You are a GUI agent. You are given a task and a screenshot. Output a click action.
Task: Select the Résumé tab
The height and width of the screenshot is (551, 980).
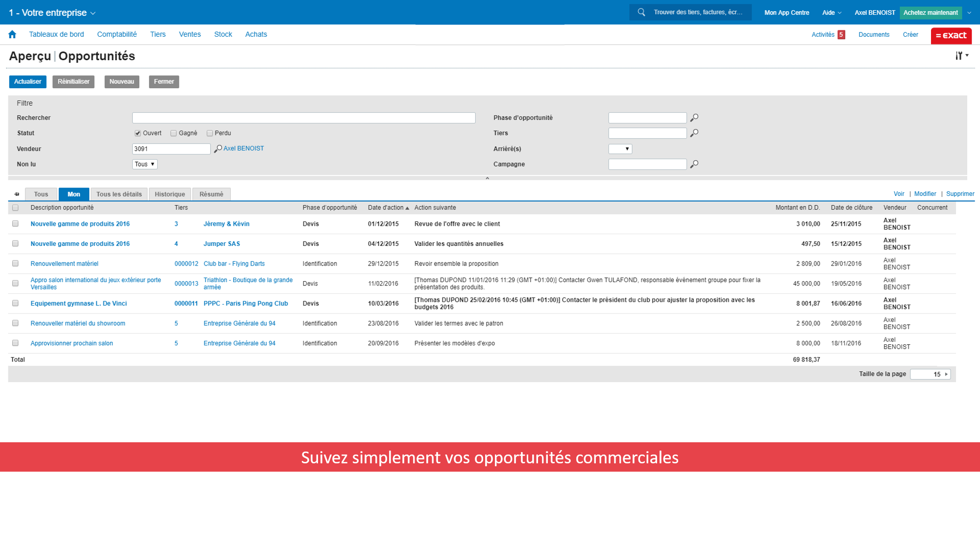[x=210, y=194]
